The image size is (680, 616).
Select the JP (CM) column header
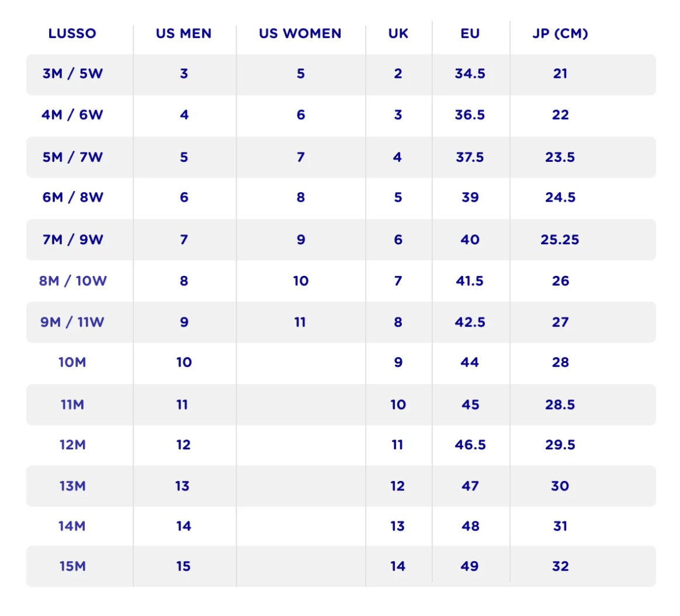[560, 33]
